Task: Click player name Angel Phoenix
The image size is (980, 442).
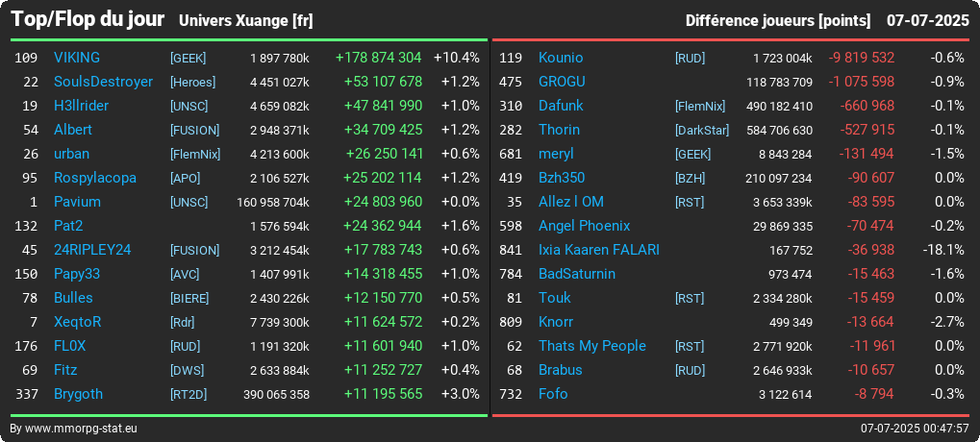Action: click(585, 226)
